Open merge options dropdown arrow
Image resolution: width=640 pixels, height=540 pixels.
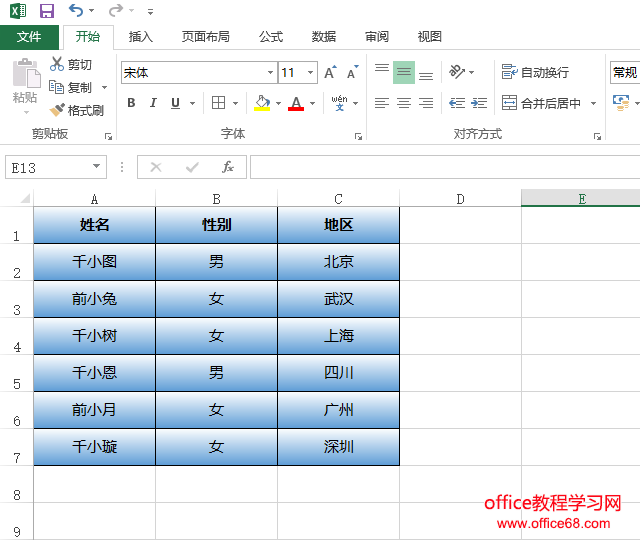[x=593, y=103]
